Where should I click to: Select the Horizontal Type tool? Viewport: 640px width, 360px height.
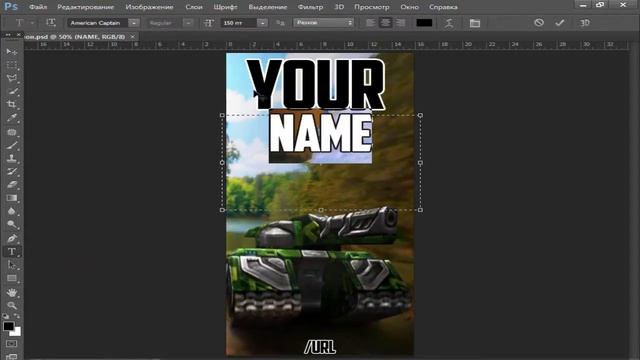click(12, 251)
